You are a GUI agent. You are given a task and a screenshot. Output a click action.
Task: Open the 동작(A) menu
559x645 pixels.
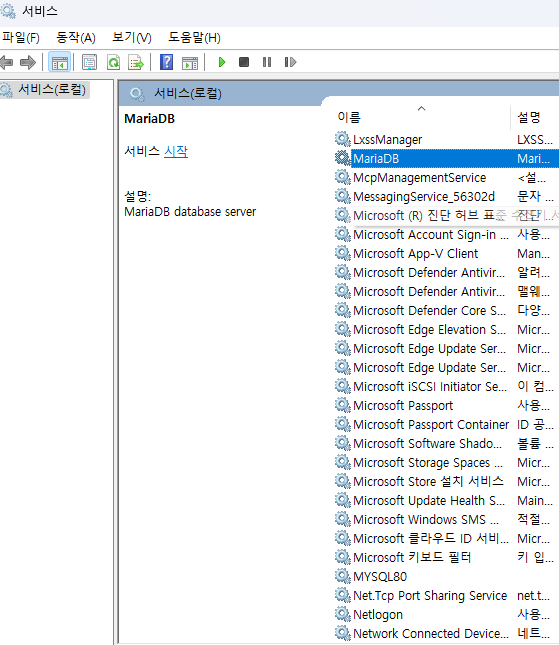point(76,38)
